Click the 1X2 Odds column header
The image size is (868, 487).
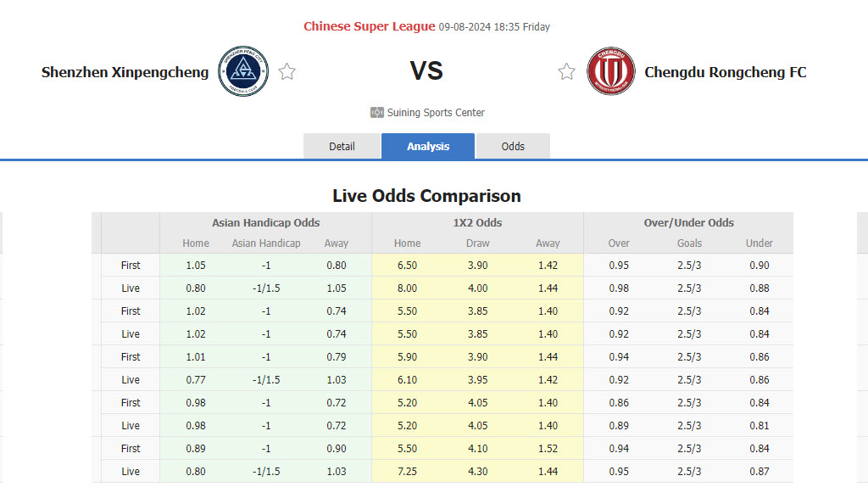tap(477, 222)
